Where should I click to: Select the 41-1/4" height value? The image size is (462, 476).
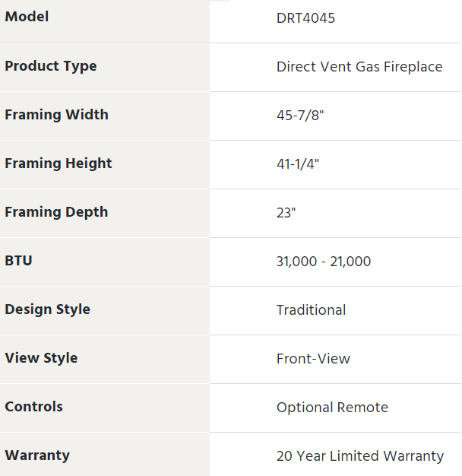point(298,164)
